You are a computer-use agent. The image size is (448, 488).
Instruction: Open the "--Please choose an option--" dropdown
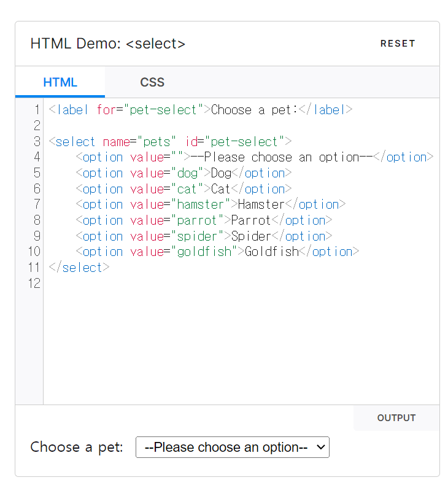pos(225,447)
